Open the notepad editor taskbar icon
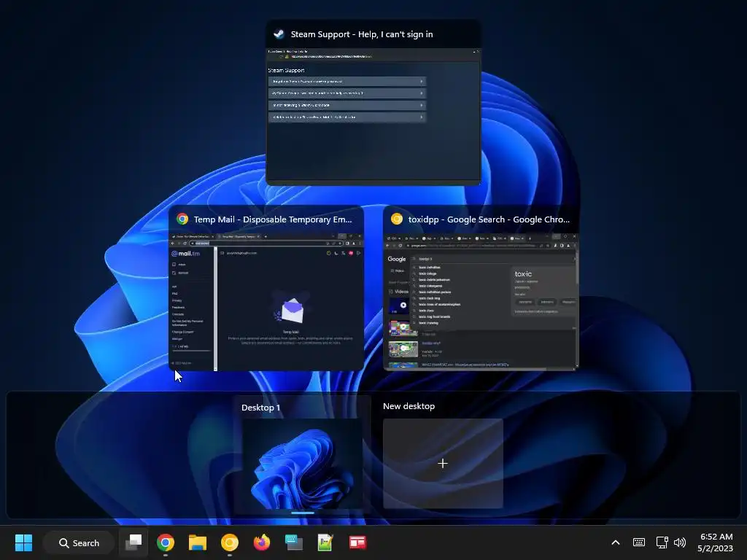 click(x=325, y=542)
